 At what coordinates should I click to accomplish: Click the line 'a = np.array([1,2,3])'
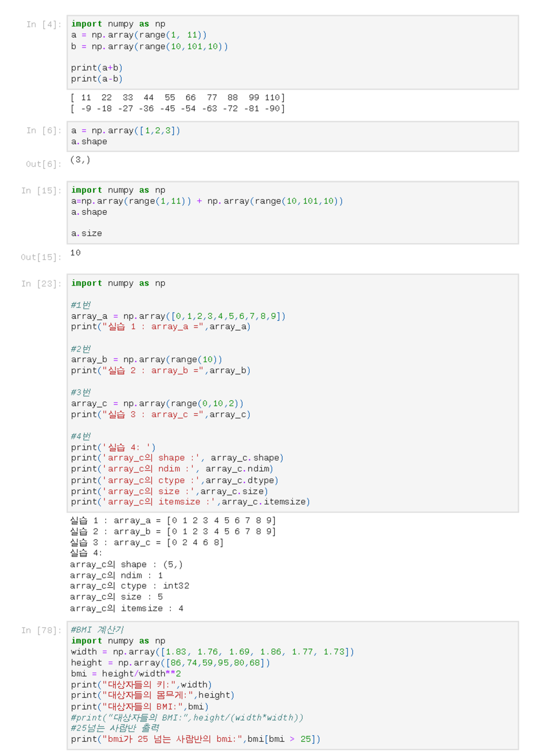pos(125,130)
